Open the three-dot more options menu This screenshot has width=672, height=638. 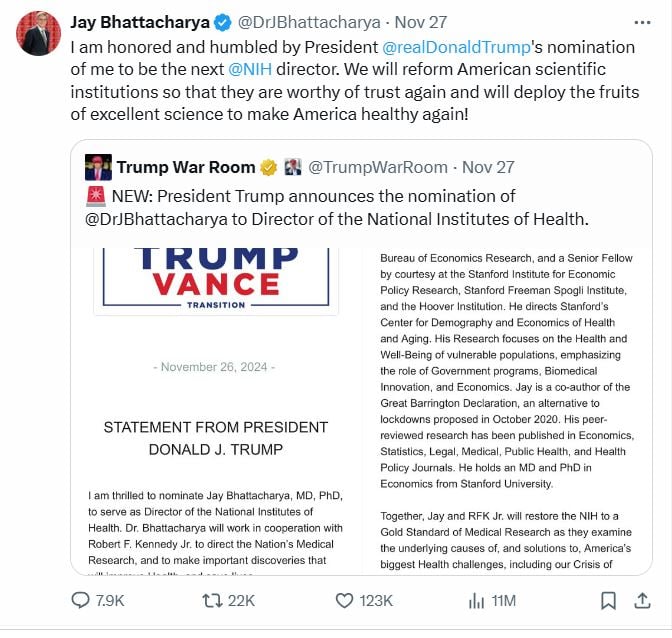643,22
